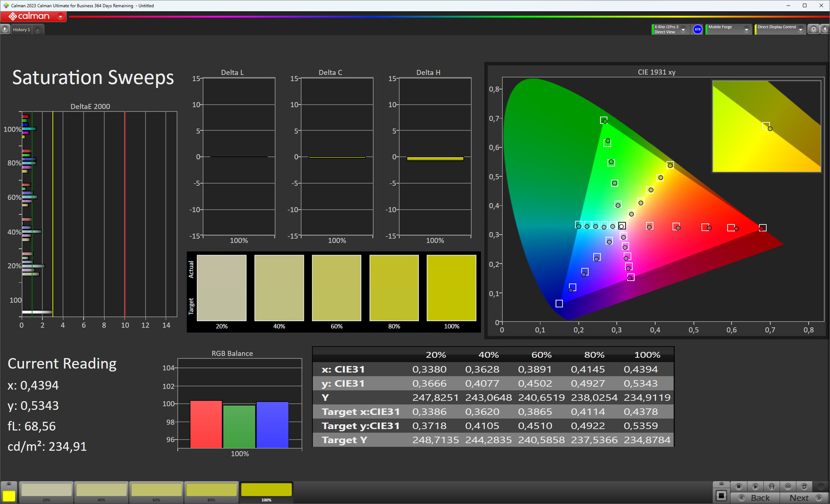This screenshot has width=830, height=504.
Task: Open Direct Display Control dropdown
Action: tap(801, 29)
